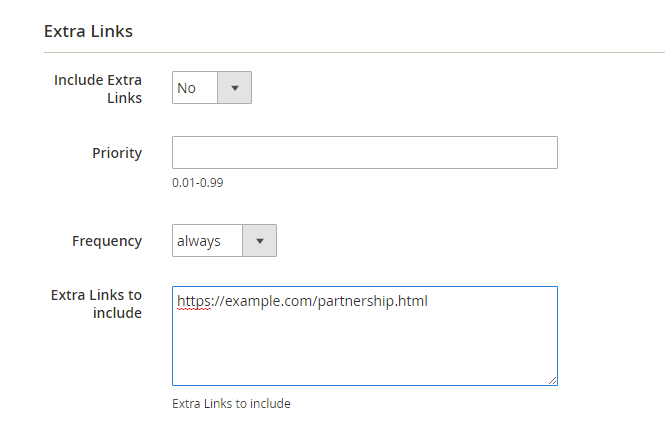Click the Include Extra Links field label
This screenshot has width=665, height=431.
coord(98,88)
